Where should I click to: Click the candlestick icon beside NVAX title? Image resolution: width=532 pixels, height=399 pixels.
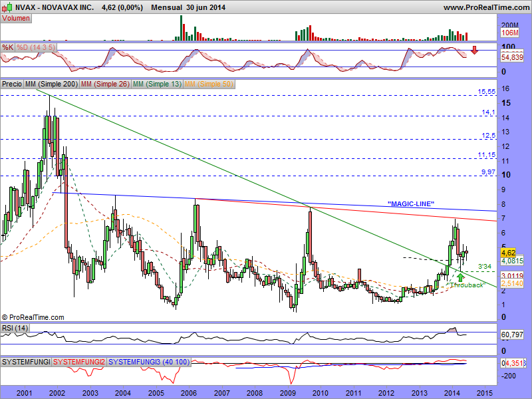(x=8, y=7)
